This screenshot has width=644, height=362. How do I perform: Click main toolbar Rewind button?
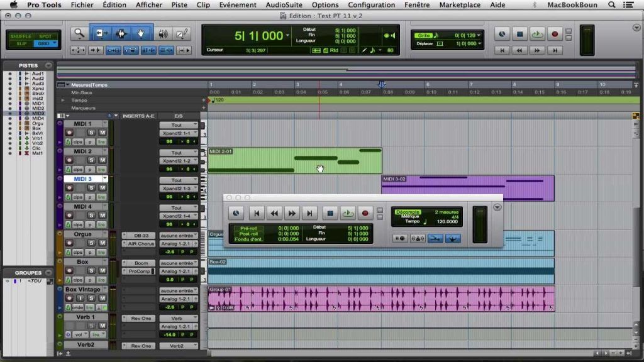pyautogui.click(x=519, y=50)
